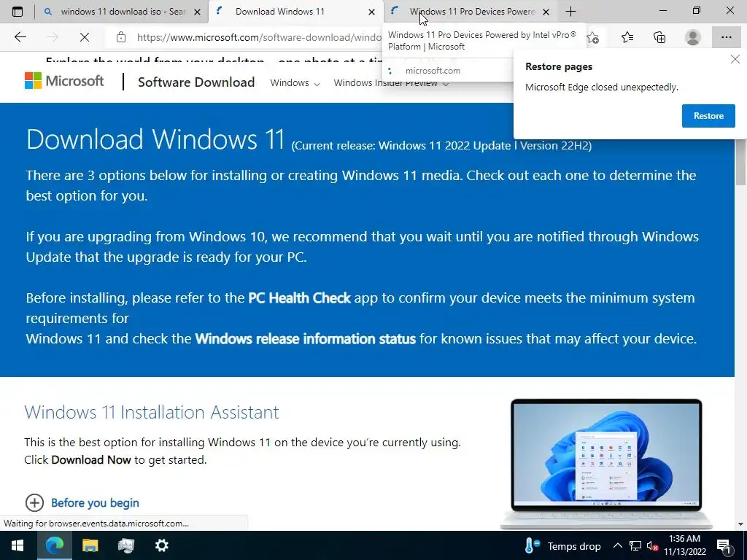This screenshot has height=560, width=747.
Task: Expand the Before you begin section
Action: point(82,502)
